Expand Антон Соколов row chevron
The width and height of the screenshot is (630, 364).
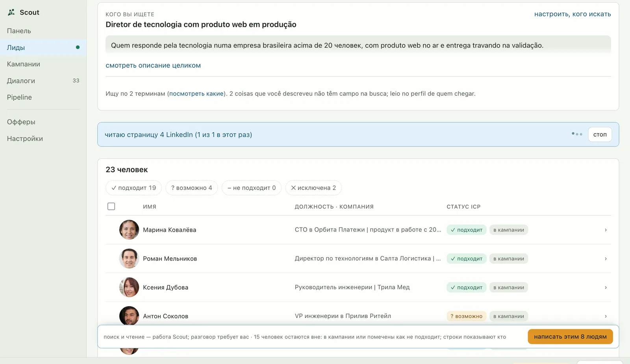(606, 316)
